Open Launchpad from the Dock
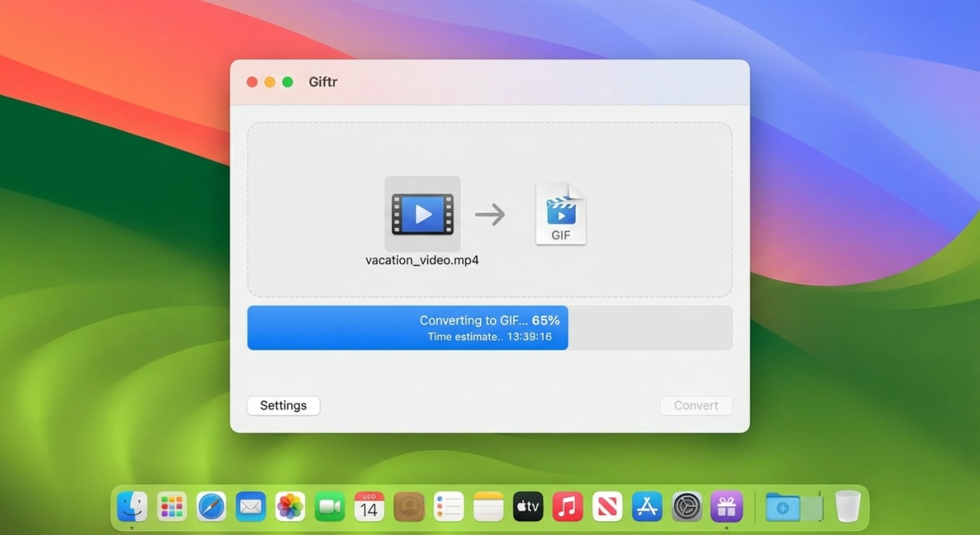 pyautogui.click(x=171, y=506)
